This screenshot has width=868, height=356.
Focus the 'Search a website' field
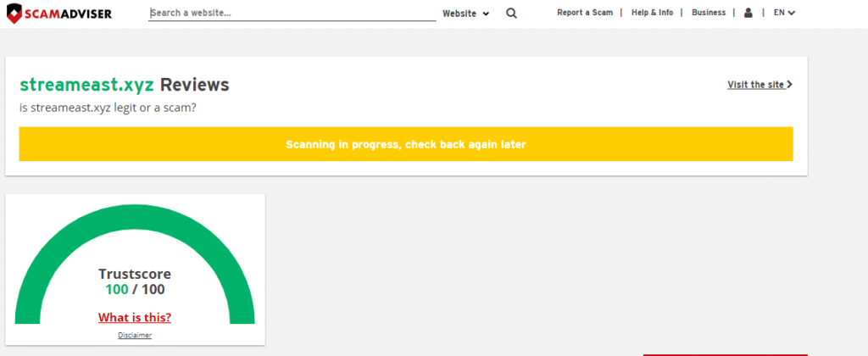(x=292, y=13)
